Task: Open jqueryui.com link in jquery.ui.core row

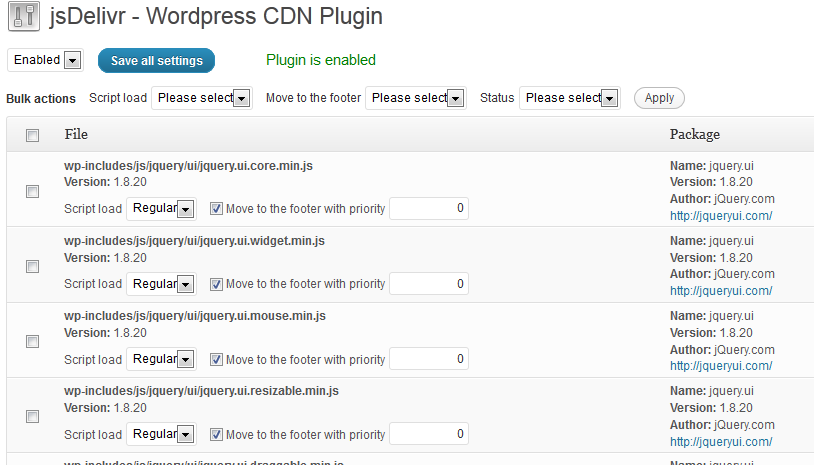Action: (x=721, y=216)
